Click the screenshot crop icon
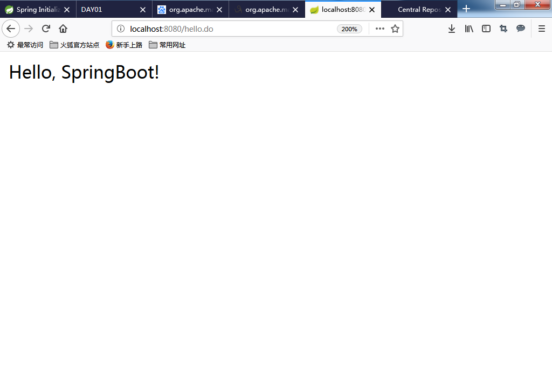The width and height of the screenshot is (552, 392). [503, 29]
